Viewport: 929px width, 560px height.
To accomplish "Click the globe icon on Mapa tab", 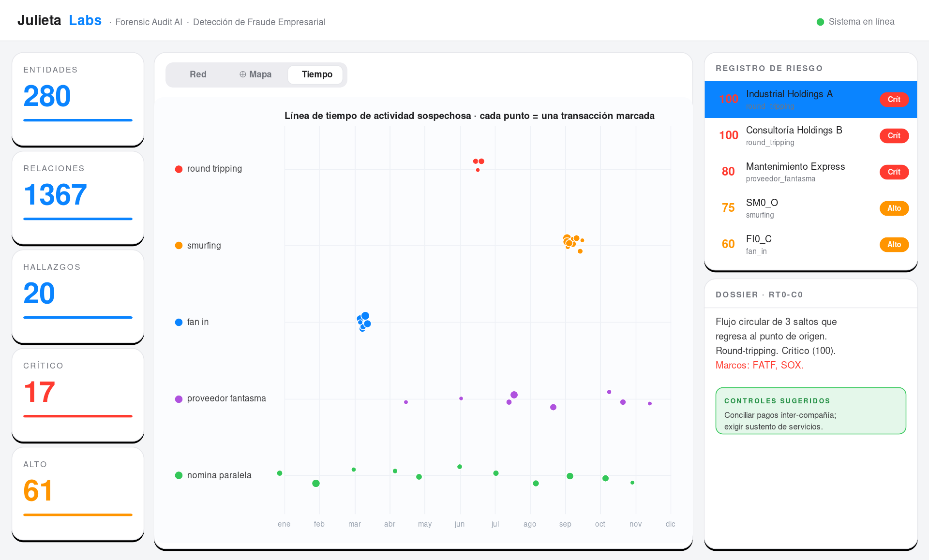I will 243,74.
